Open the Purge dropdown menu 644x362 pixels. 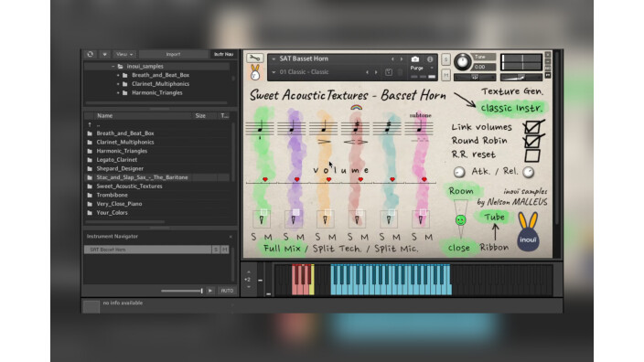click(x=421, y=69)
